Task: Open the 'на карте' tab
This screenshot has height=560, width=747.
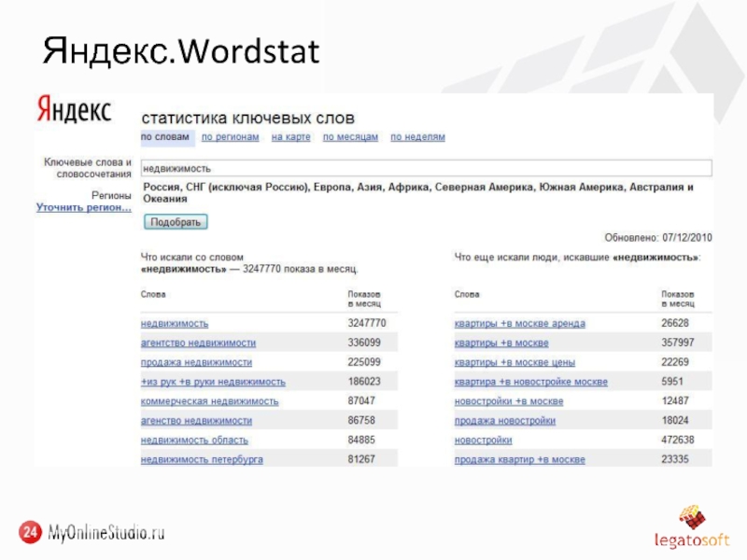Action: tap(290, 137)
